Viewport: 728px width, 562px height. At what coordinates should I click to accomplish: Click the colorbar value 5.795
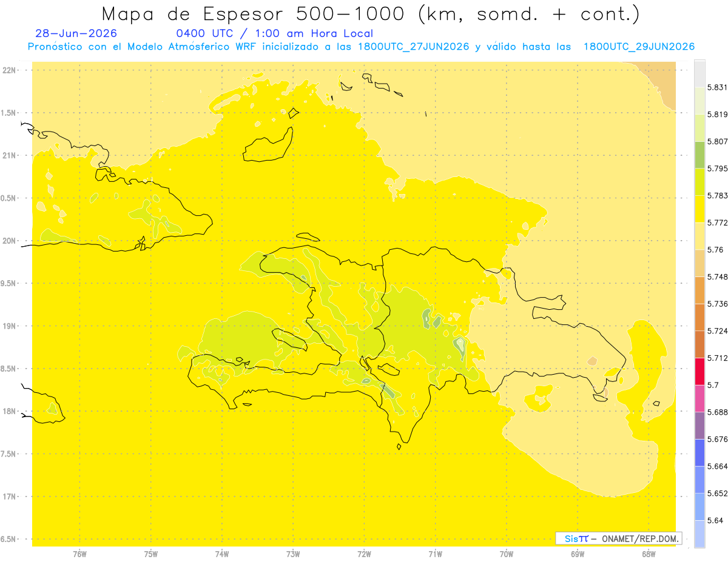point(717,169)
